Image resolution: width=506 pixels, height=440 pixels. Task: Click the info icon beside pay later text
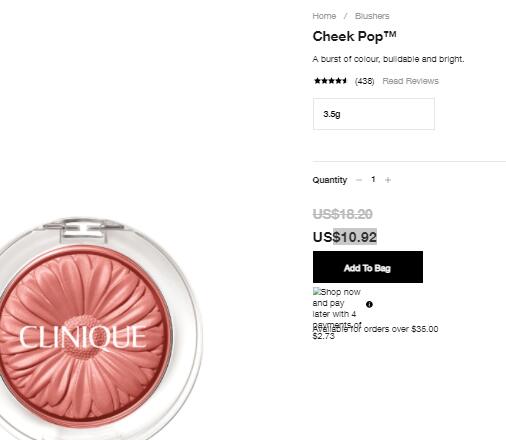(369, 304)
